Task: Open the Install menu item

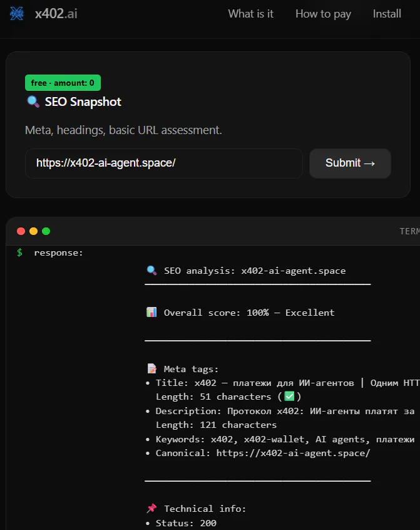Action: (387, 14)
